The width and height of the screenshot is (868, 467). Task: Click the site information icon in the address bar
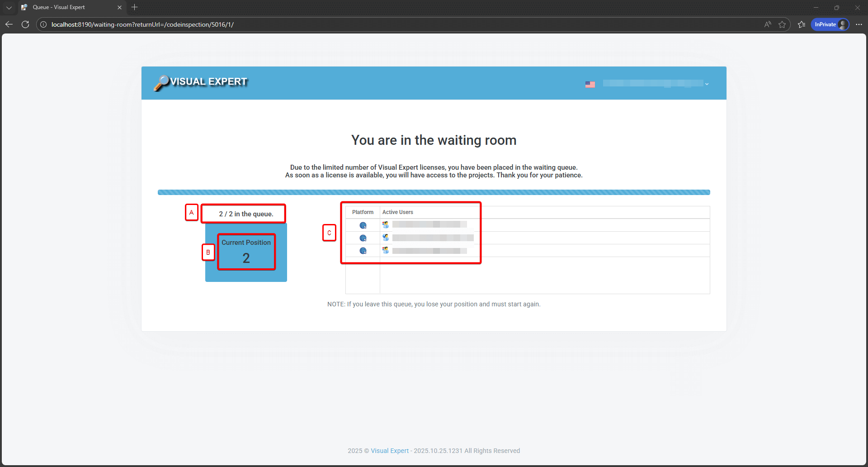pyautogui.click(x=43, y=24)
